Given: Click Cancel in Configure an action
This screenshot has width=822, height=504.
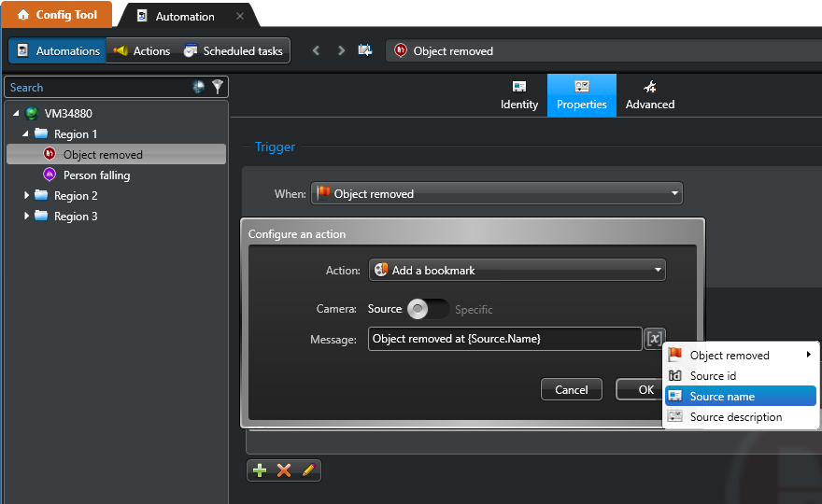Looking at the screenshot, I should click(x=572, y=389).
